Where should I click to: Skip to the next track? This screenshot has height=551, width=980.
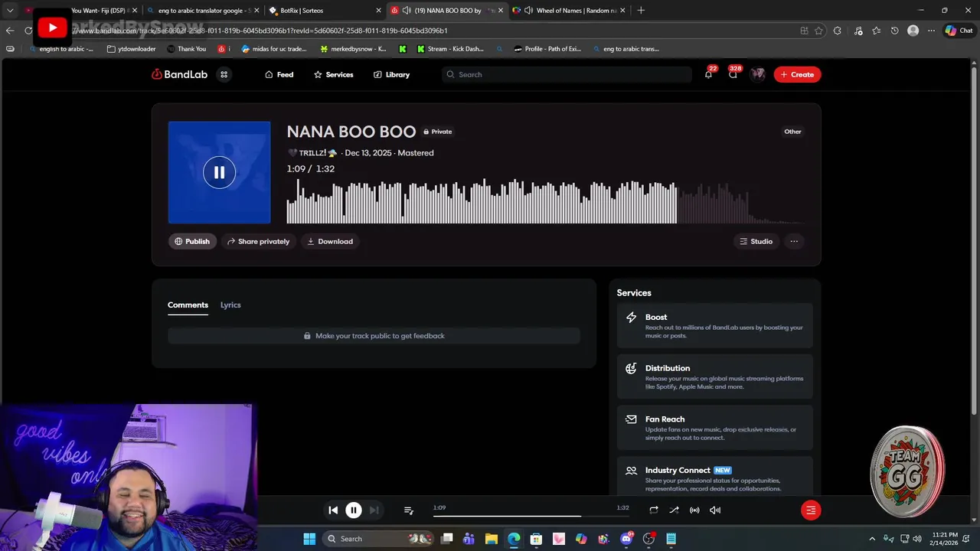click(374, 510)
